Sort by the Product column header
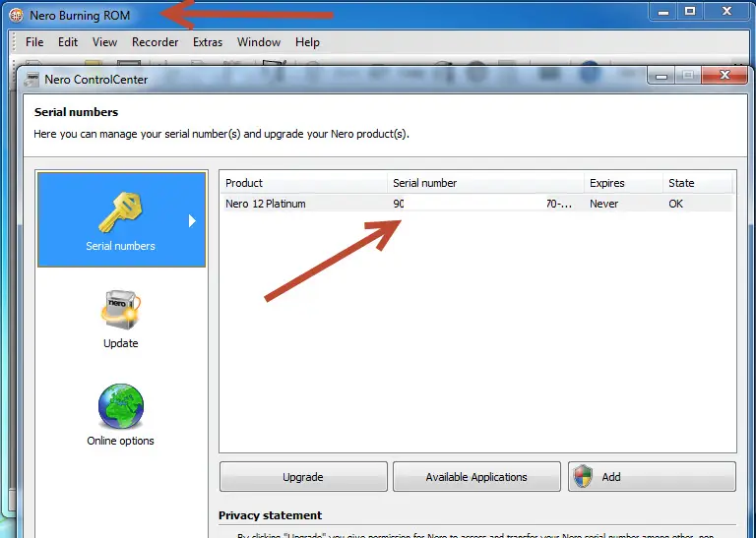The width and height of the screenshot is (756, 538). 304,183
